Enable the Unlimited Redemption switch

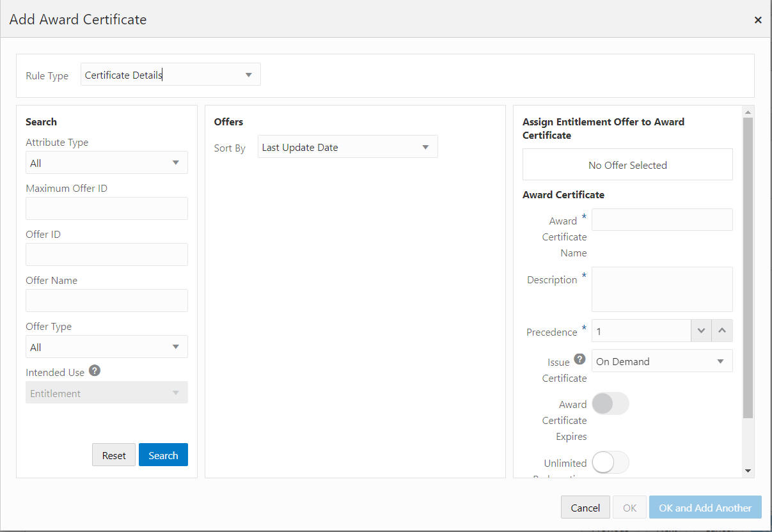tap(610, 463)
